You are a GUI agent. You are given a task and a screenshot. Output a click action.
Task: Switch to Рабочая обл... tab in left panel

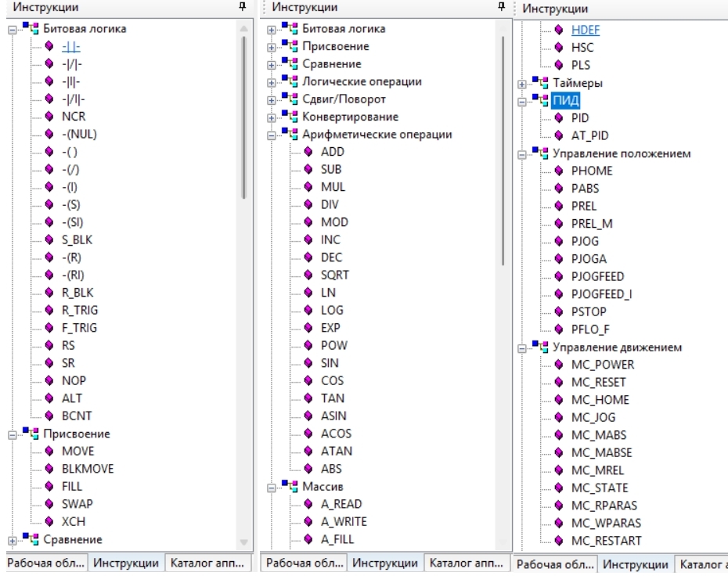click(x=45, y=563)
